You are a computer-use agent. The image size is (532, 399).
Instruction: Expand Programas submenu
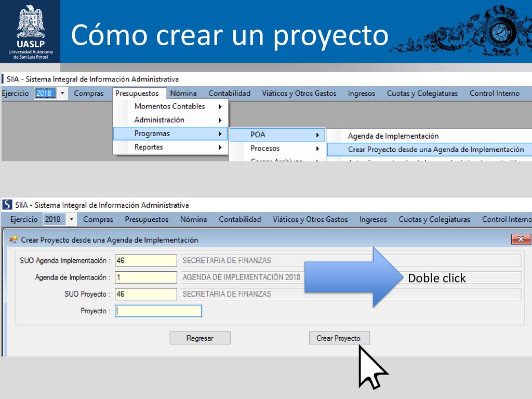(x=170, y=134)
